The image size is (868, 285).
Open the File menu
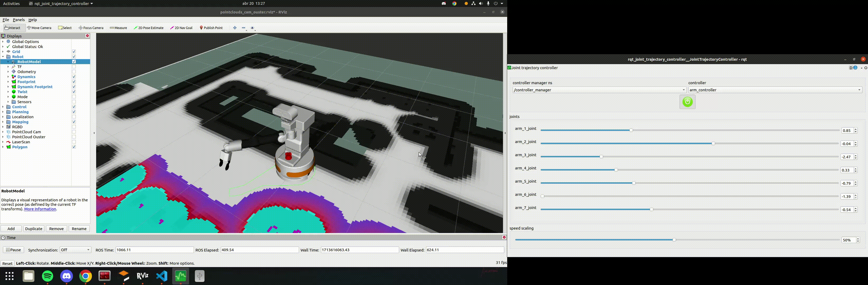point(6,20)
